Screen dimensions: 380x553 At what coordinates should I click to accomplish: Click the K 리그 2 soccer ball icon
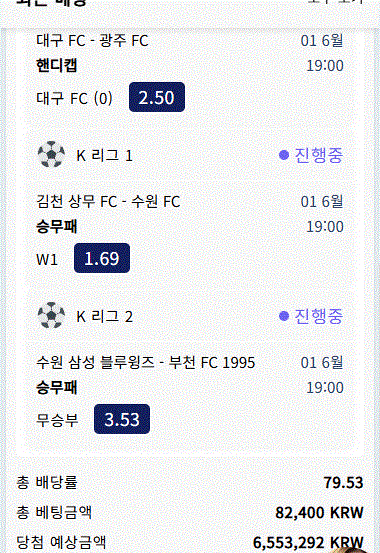tap(51, 315)
